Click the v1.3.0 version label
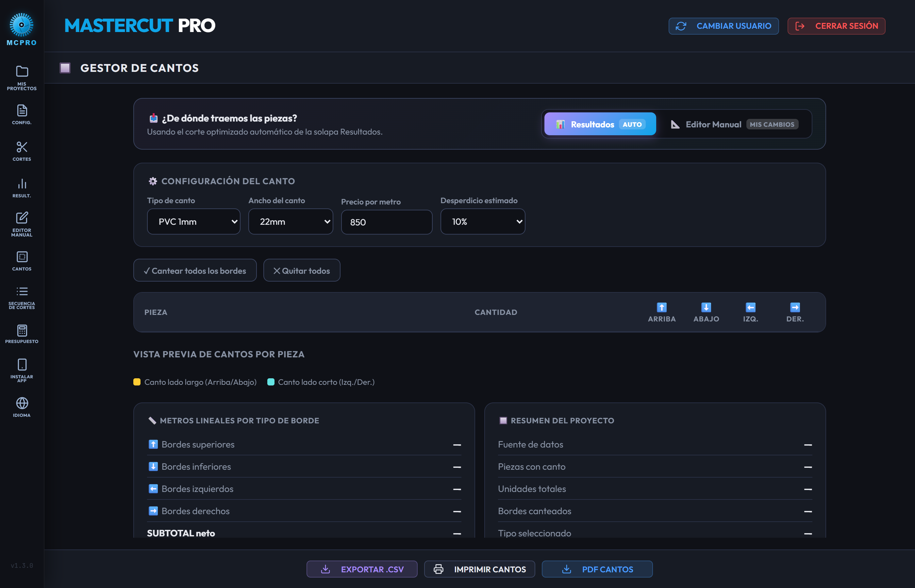The width and height of the screenshot is (915, 588). (22, 565)
